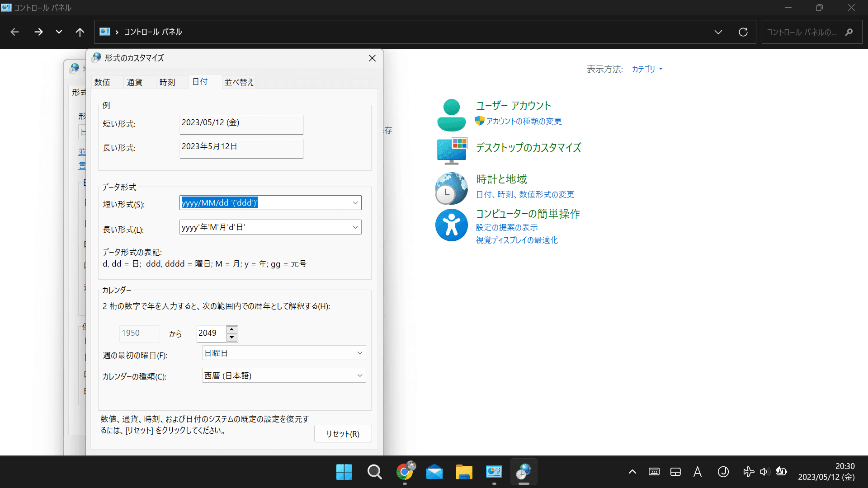The image size is (868, 488).
Task: Click the リセット(R) button
Action: (343, 434)
